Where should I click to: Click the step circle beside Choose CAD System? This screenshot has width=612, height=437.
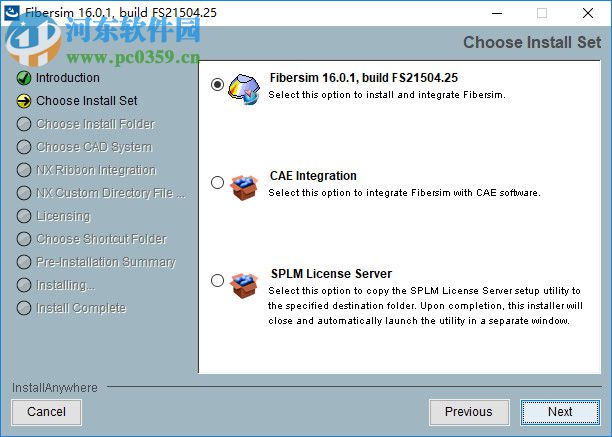24,147
